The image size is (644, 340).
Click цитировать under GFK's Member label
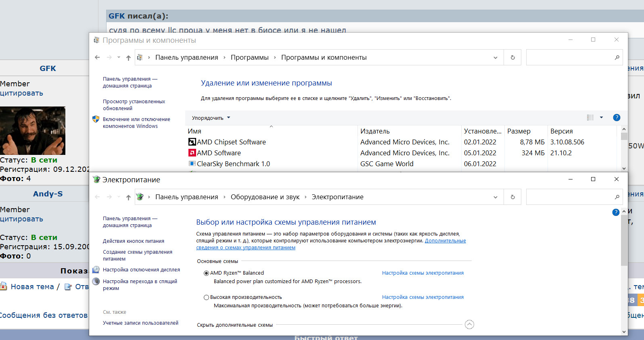pyautogui.click(x=21, y=93)
